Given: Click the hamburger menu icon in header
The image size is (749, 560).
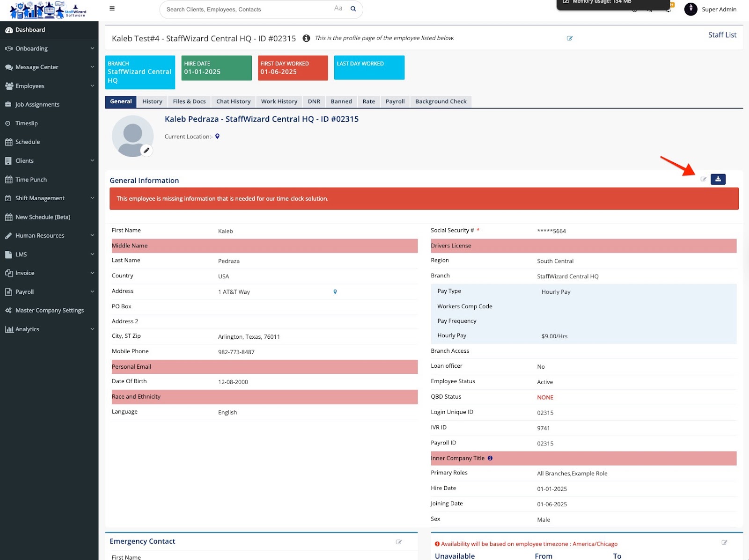Looking at the screenshot, I should point(112,8).
